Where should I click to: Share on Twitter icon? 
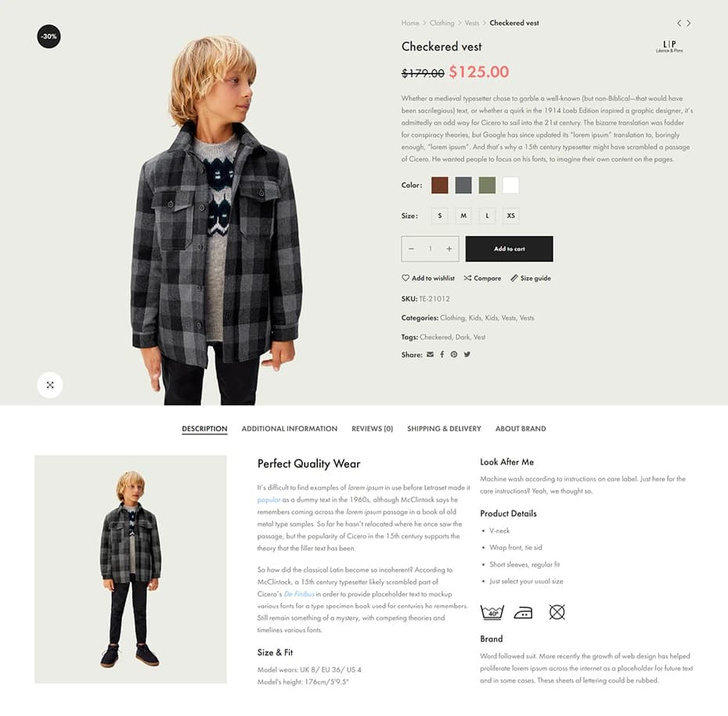click(x=467, y=354)
